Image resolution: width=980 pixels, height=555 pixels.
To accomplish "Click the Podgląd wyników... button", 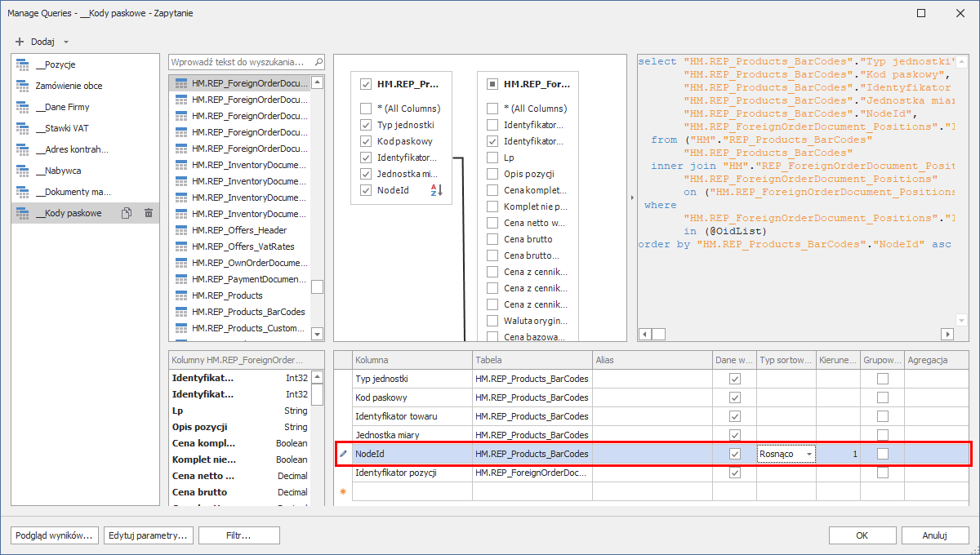I will (56, 535).
